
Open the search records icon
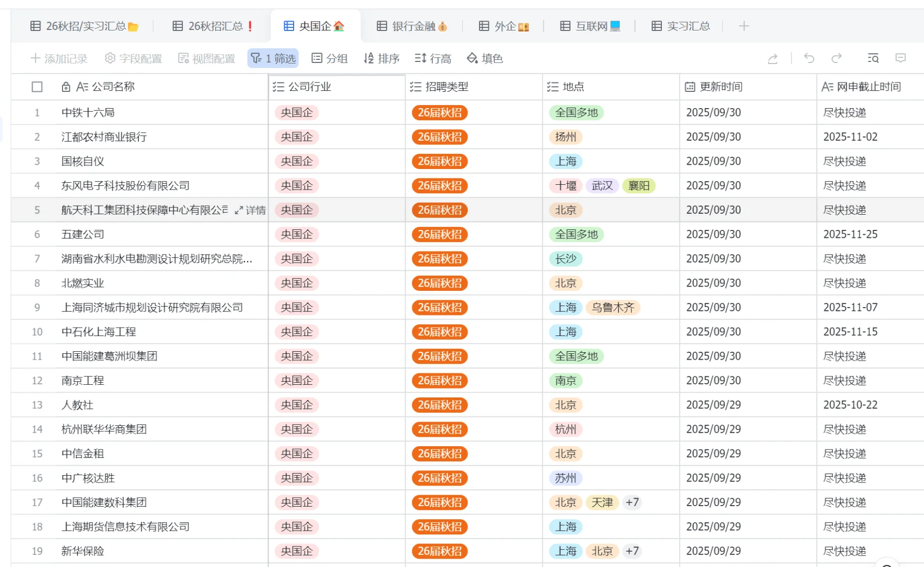click(x=873, y=58)
